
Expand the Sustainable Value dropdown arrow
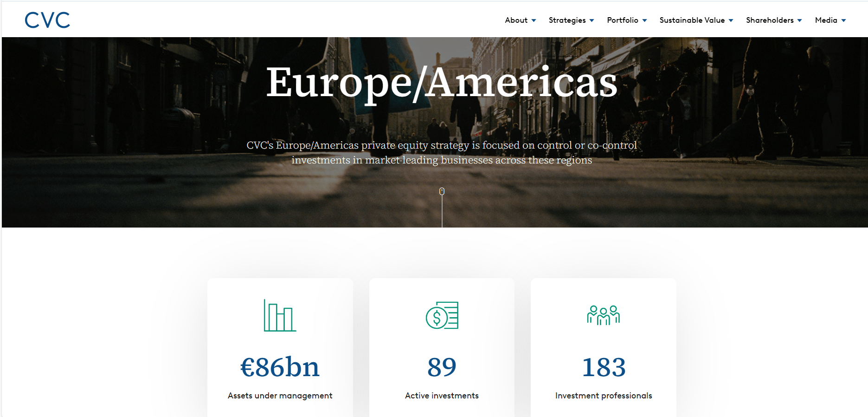(x=731, y=20)
